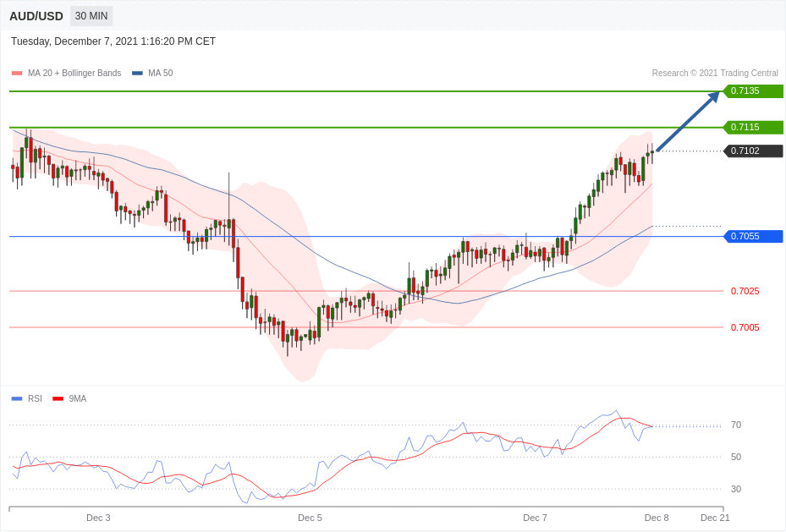Click the chart timestamp Tuesday, December 7, 2021
Screen dimensions: 786x532
click(x=113, y=41)
